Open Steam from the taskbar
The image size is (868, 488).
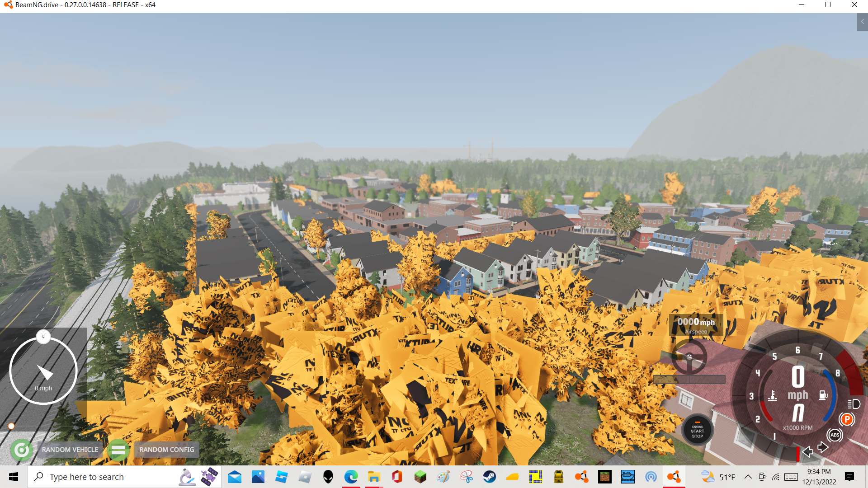pyautogui.click(x=489, y=477)
